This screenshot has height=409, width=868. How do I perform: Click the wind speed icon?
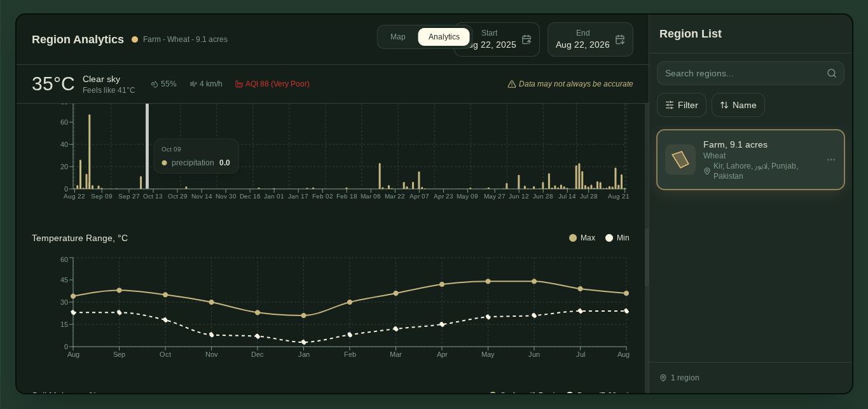pos(193,84)
